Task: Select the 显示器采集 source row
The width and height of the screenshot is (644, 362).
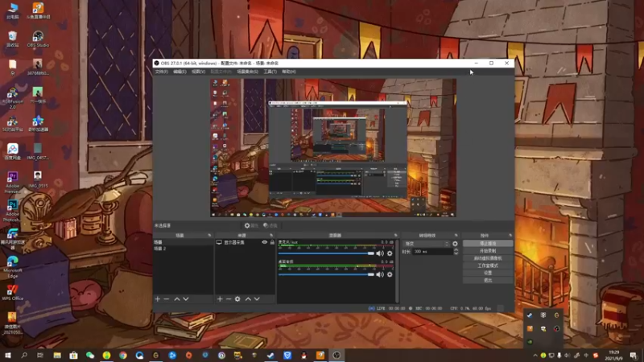Action: point(245,243)
